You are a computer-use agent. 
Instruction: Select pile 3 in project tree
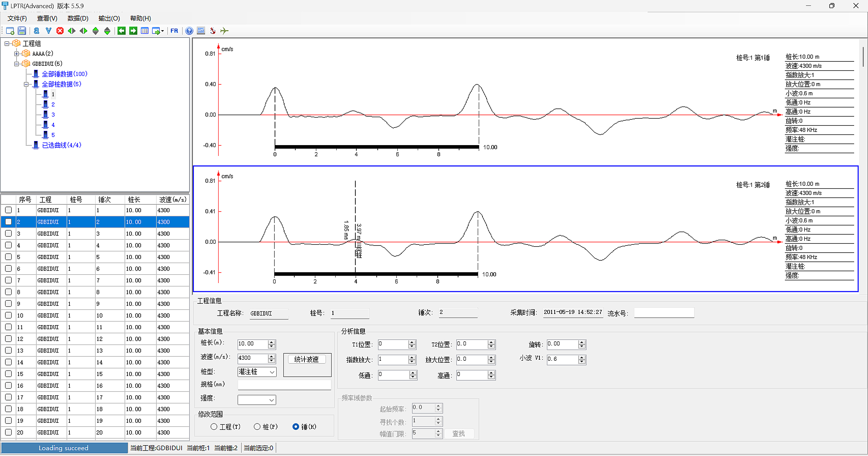click(x=53, y=115)
